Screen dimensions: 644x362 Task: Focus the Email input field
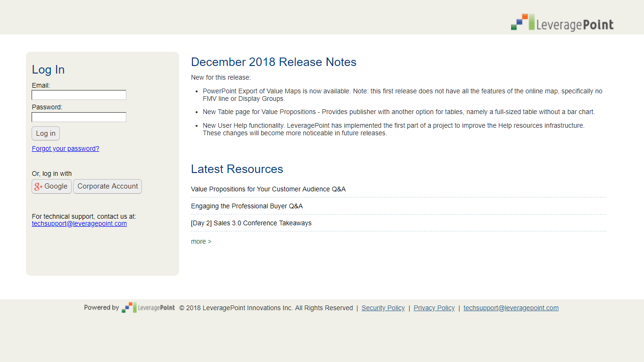click(79, 95)
